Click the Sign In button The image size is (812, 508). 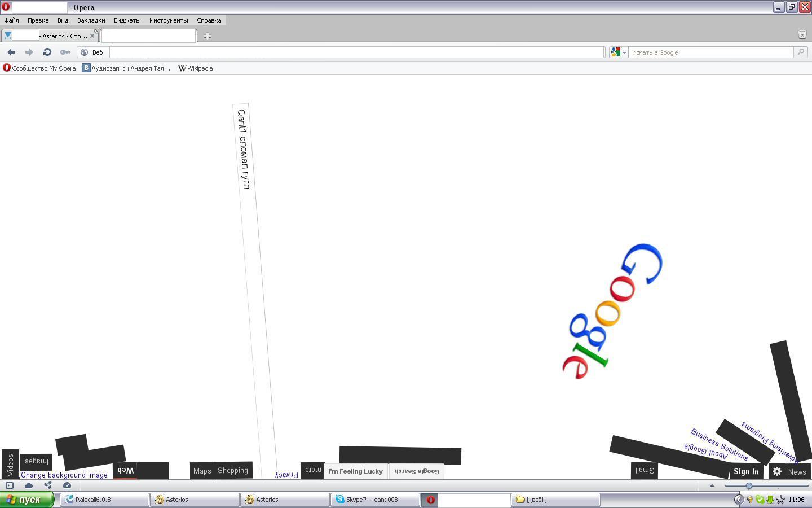(x=746, y=471)
